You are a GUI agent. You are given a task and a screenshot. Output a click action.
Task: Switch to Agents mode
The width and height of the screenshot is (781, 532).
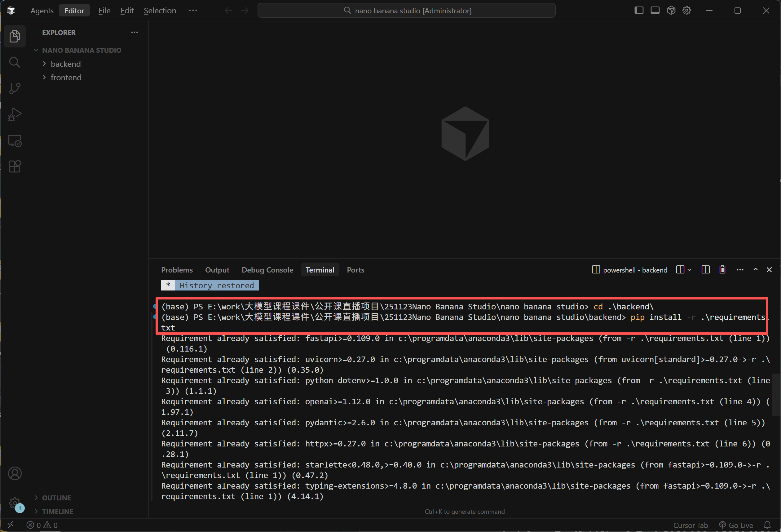pyautogui.click(x=42, y=11)
